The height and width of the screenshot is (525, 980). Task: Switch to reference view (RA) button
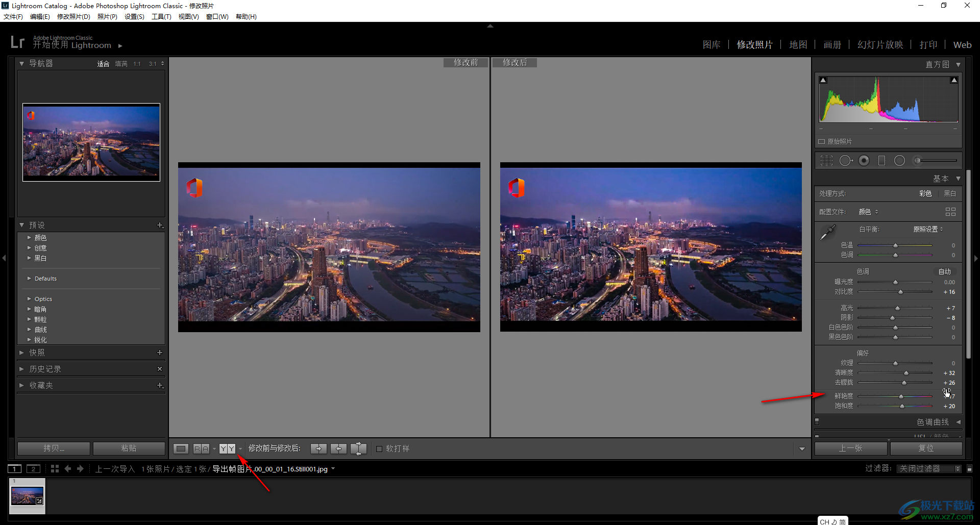tap(201, 448)
